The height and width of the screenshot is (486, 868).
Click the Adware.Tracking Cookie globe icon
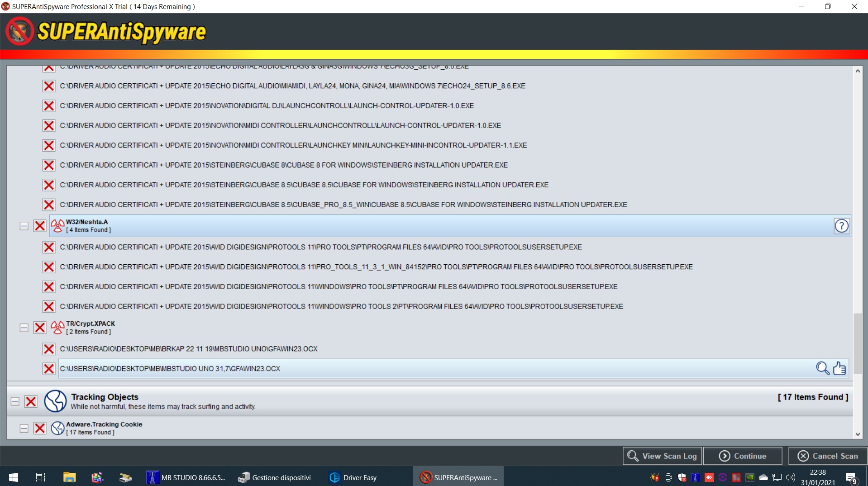click(x=57, y=428)
